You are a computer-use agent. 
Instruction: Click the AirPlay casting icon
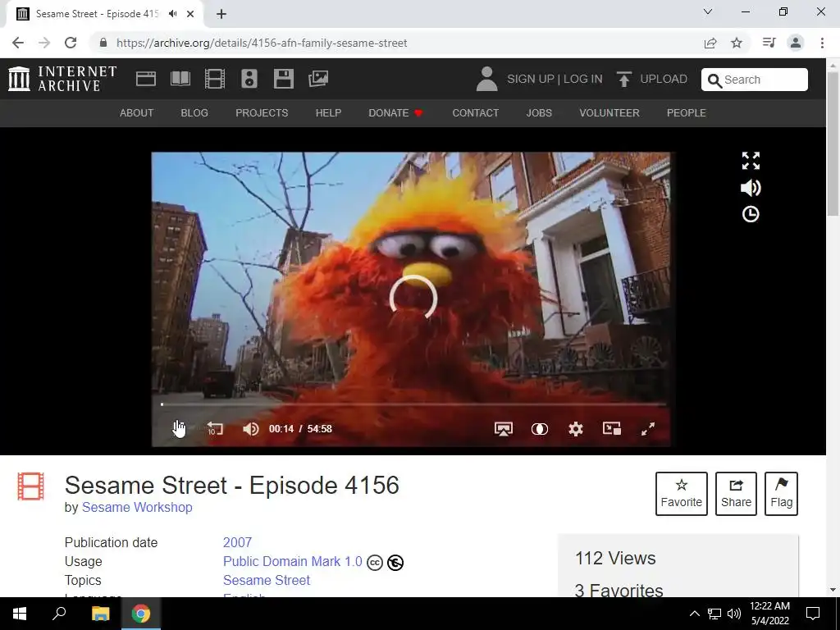(504, 428)
